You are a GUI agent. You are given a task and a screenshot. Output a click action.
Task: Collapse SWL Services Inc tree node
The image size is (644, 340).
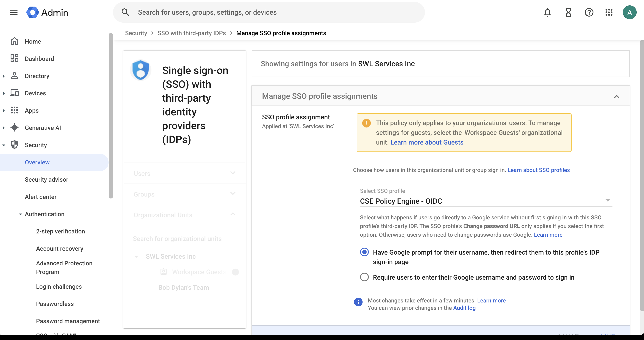tap(136, 256)
